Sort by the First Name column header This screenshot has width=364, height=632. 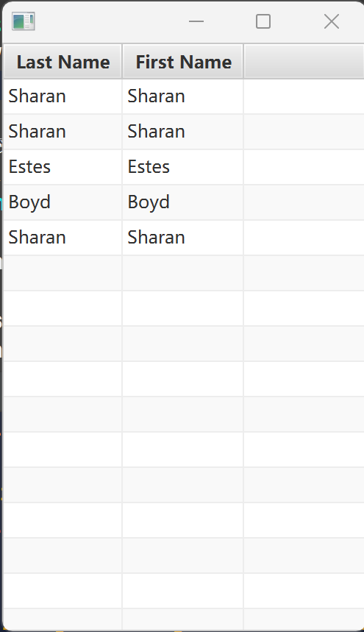coord(183,62)
